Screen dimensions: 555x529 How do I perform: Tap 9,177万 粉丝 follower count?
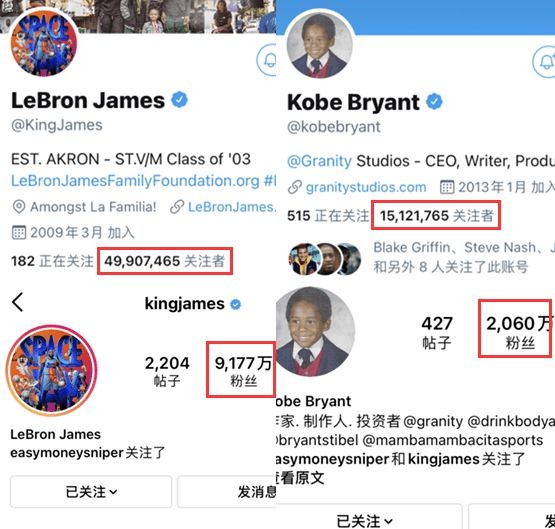241,369
